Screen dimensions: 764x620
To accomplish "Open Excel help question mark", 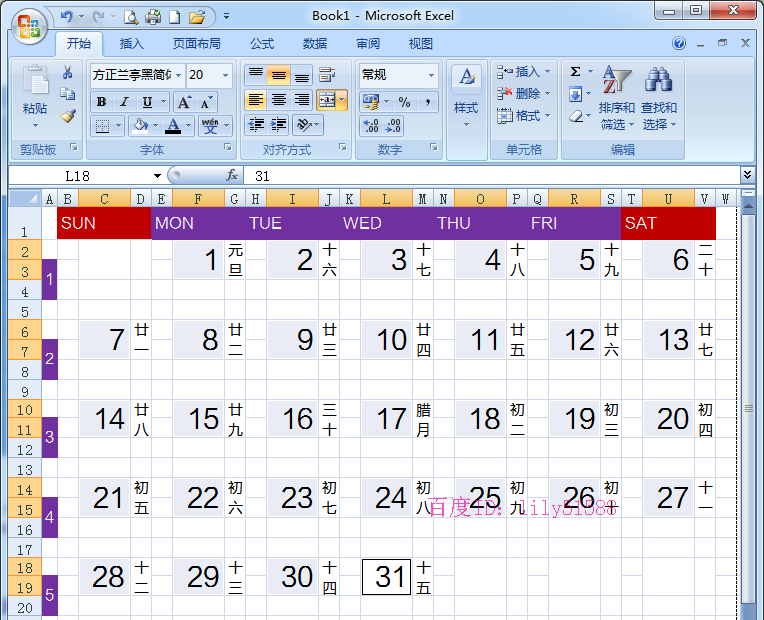I will pos(679,43).
